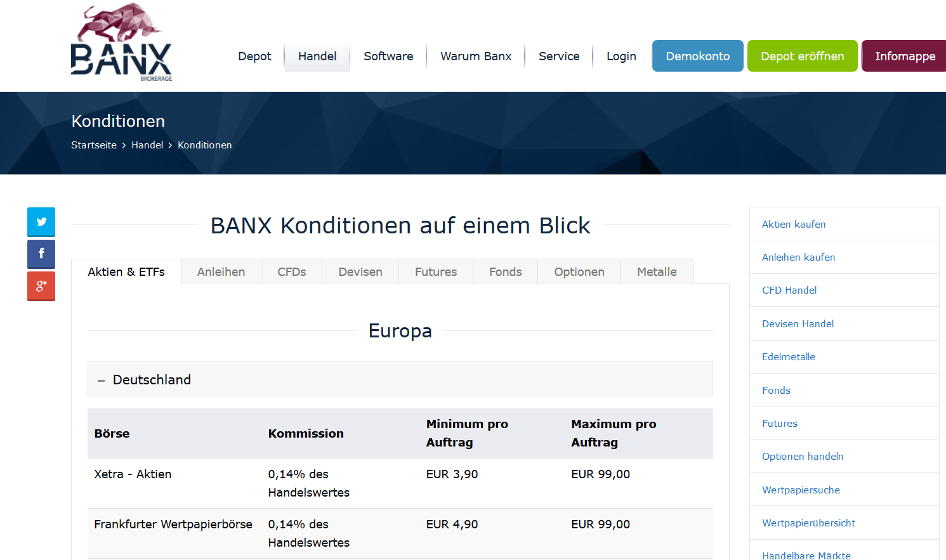Go to Handel in breadcrumb

pos(147,145)
